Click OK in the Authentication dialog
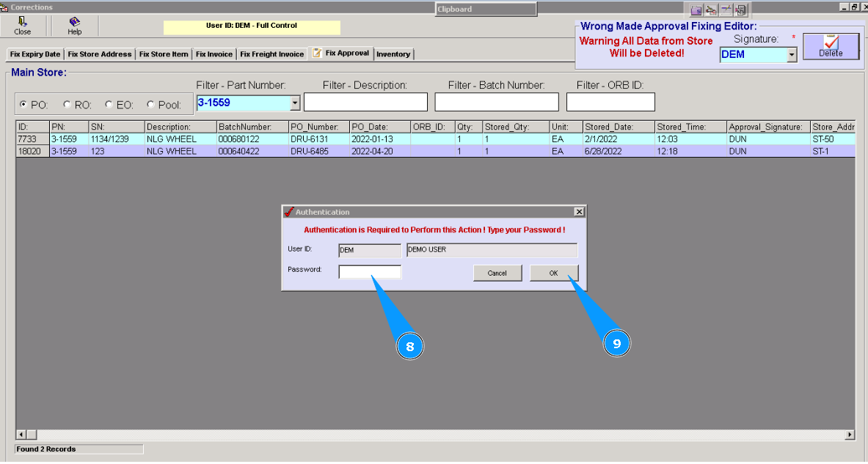 [553, 273]
